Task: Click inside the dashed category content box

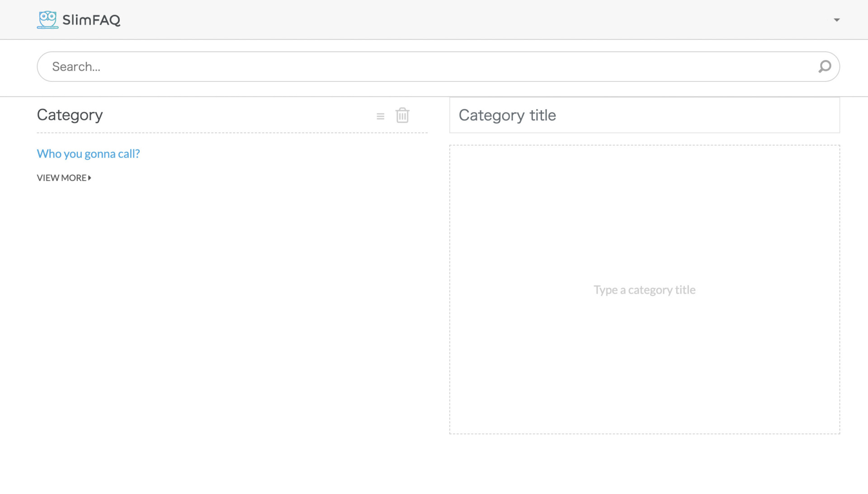Action: click(x=644, y=290)
